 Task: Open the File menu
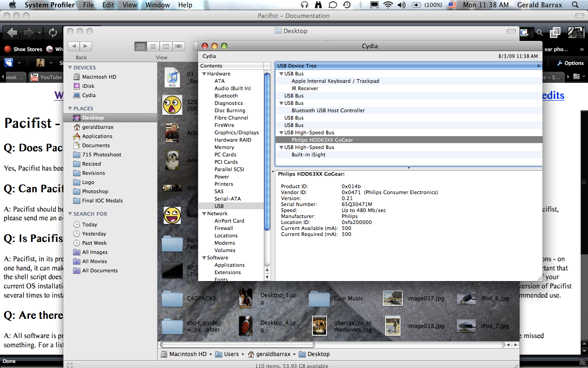(x=88, y=5)
